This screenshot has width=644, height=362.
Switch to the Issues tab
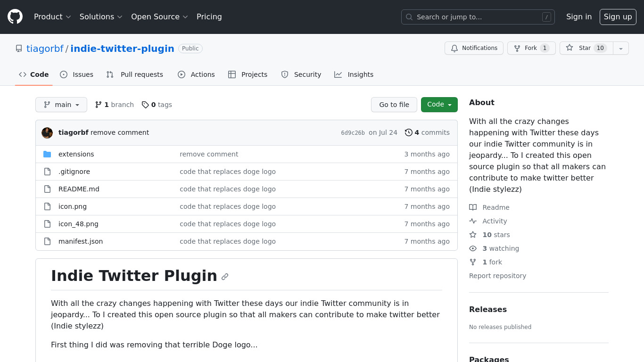pyautogui.click(x=77, y=74)
